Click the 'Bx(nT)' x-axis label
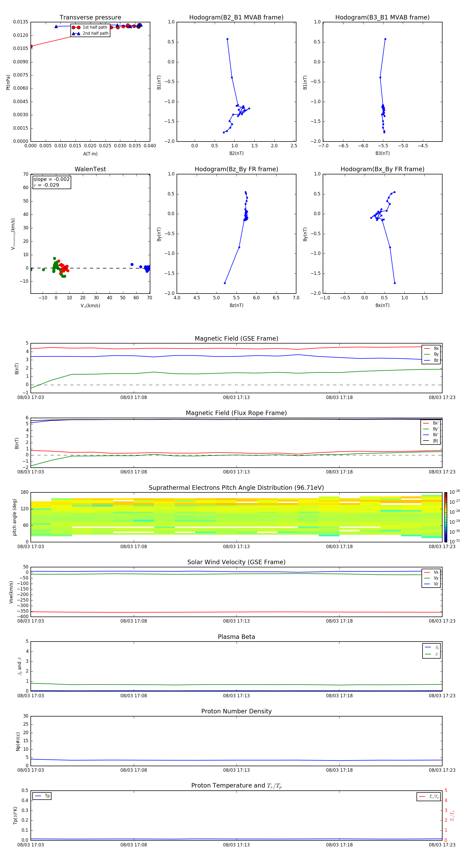 point(382,305)
